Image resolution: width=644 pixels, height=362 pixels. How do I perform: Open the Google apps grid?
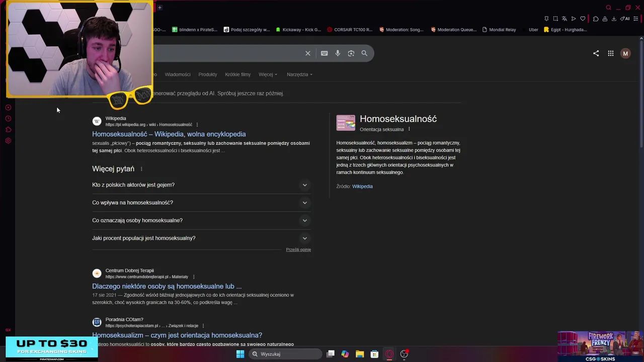[x=610, y=53]
